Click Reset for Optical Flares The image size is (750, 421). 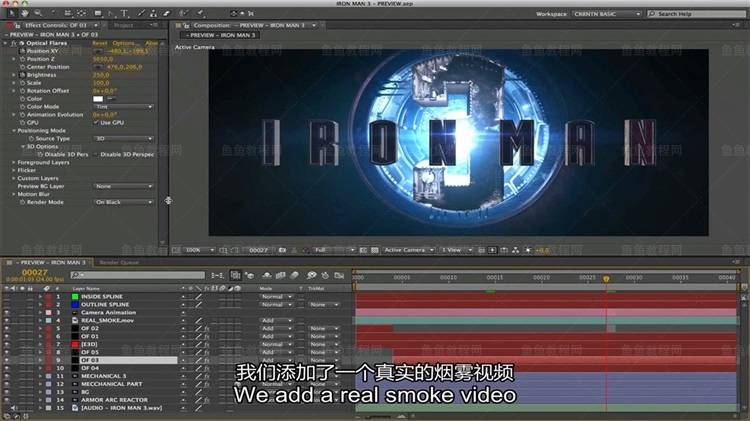click(99, 43)
